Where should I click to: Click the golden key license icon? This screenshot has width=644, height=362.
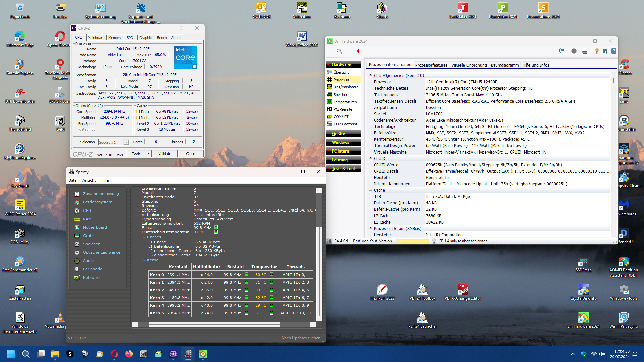click(x=597, y=51)
